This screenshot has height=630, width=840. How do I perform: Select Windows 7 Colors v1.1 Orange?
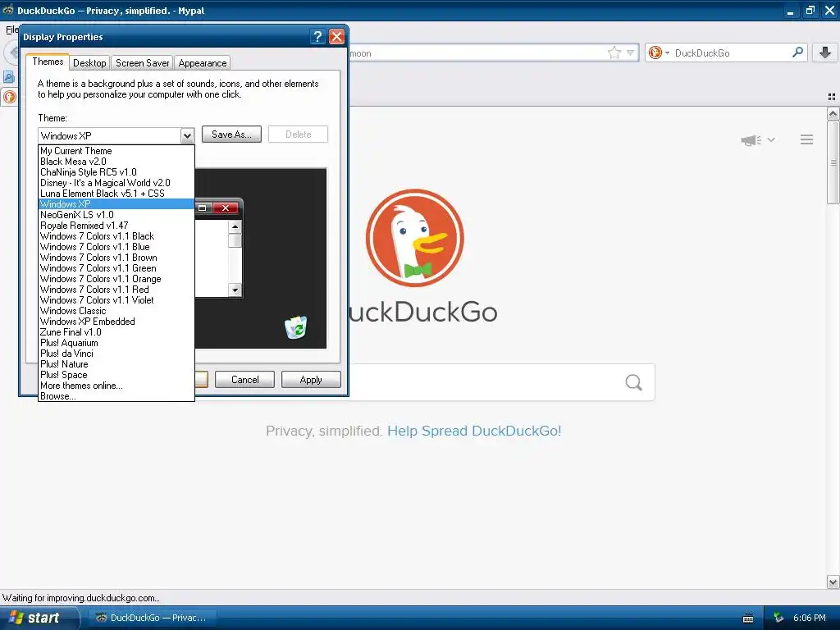pos(116,279)
